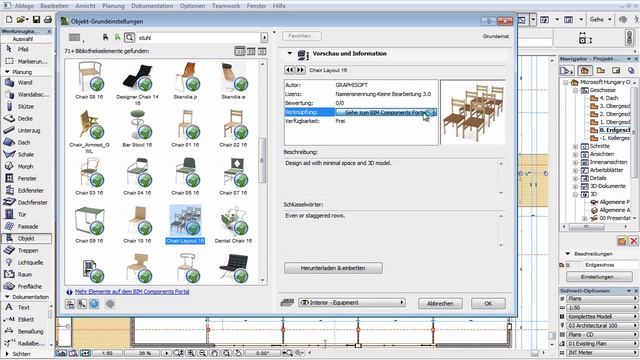Screen dimensions: 640x360
Task: Click Gehe zum BIM Components Portal link
Action: pos(386,112)
